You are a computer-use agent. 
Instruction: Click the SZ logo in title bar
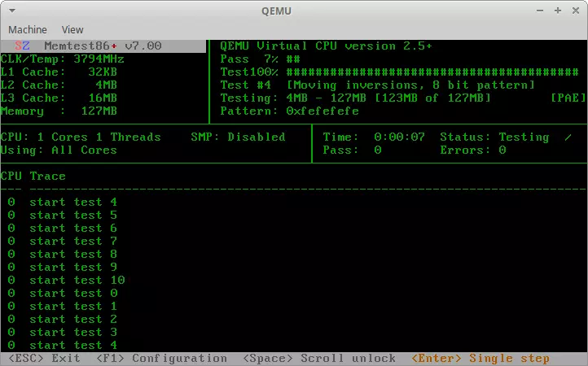coord(22,46)
